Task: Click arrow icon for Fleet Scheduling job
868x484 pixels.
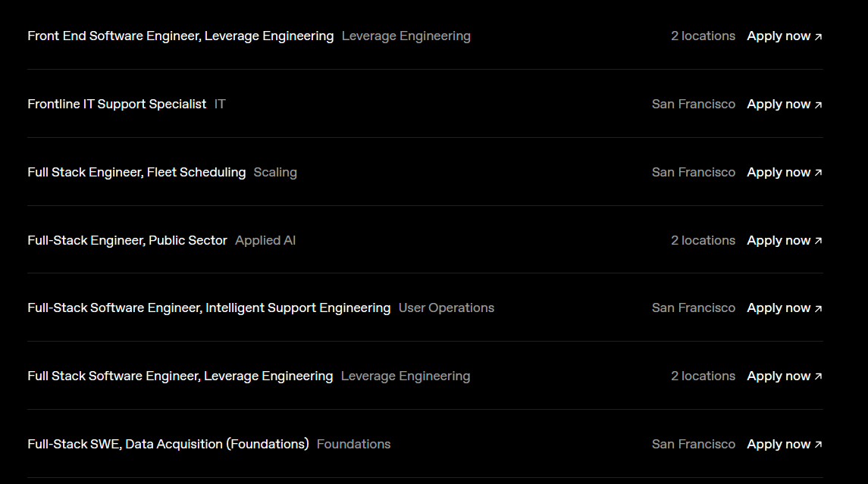Action: (818, 173)
